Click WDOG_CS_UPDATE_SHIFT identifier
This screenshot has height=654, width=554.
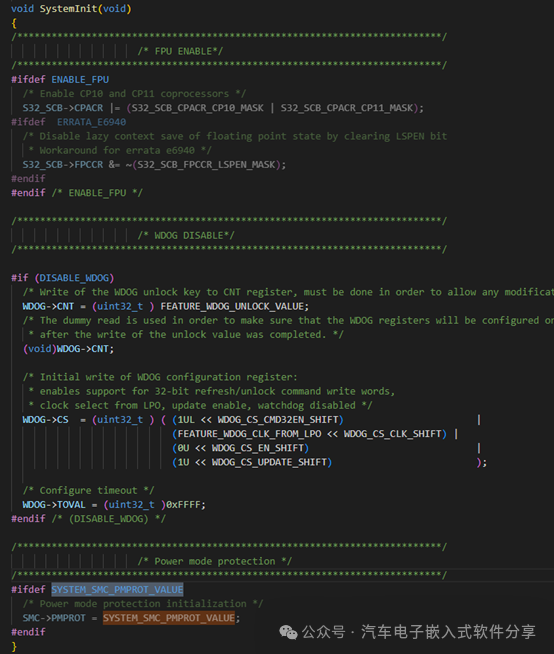(x=269, y=462)
